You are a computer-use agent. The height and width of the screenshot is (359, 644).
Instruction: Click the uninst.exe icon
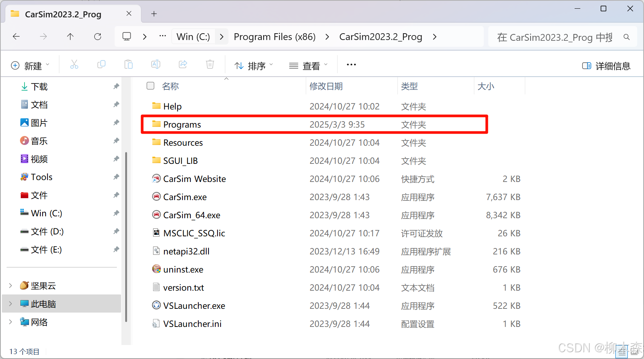[156, 269]
